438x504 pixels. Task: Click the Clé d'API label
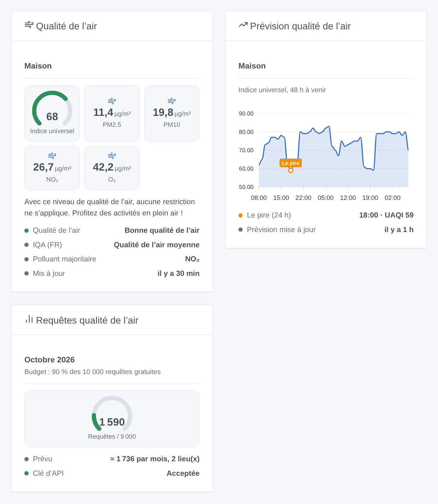point(48,473)
